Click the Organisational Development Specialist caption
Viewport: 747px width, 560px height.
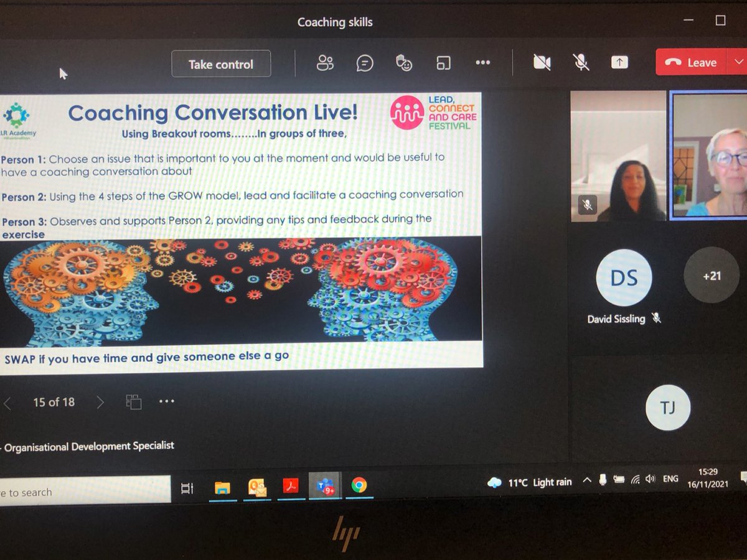click(x=90, y=446)
